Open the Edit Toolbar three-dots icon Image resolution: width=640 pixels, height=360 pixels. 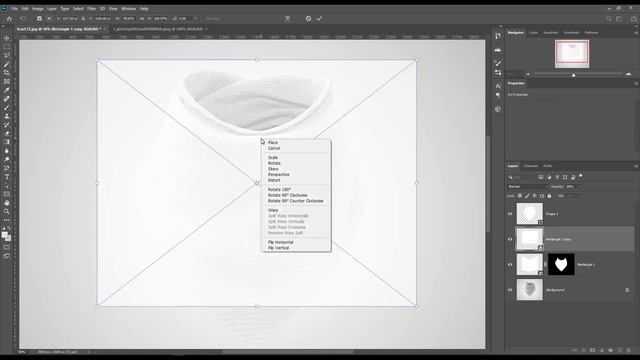(x=7, y=220)
